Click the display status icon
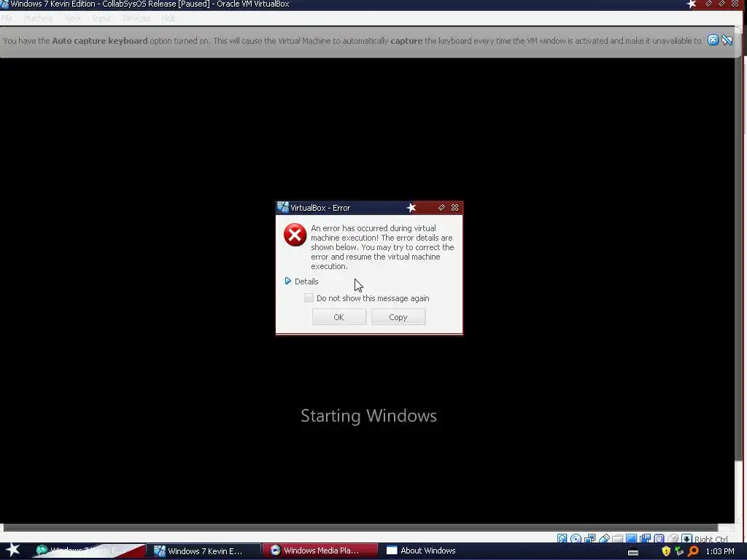This screenshot has height=560, width=747. coord(631,539)
